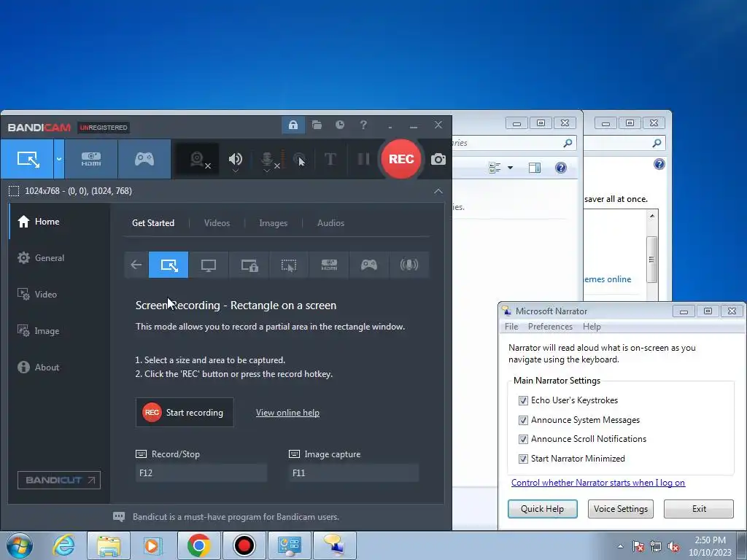
Task: Click the Image capture hotkey field F11
Action: (354, 472)
